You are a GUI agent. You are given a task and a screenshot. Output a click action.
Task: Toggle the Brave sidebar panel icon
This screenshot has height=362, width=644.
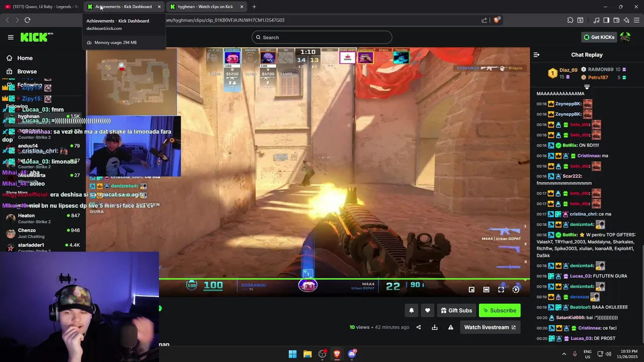click(606, 20)
